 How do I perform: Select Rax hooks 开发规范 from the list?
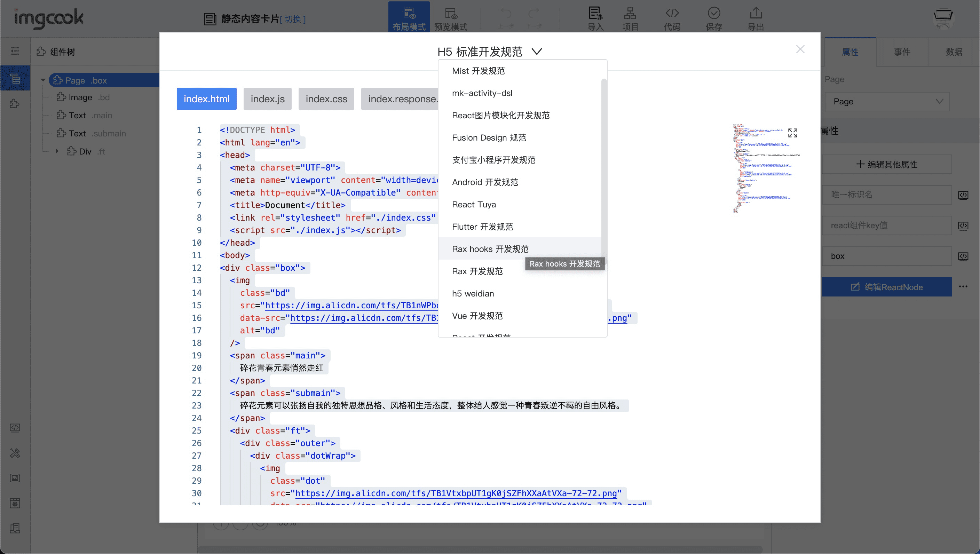[x=490, y=249]
